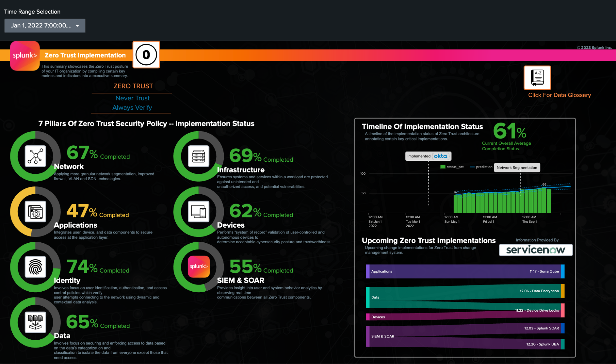The height and width of the screenshot is (364, 616).
Task: Click the 67% Completed Network value
Action: (x=98, y=153)
